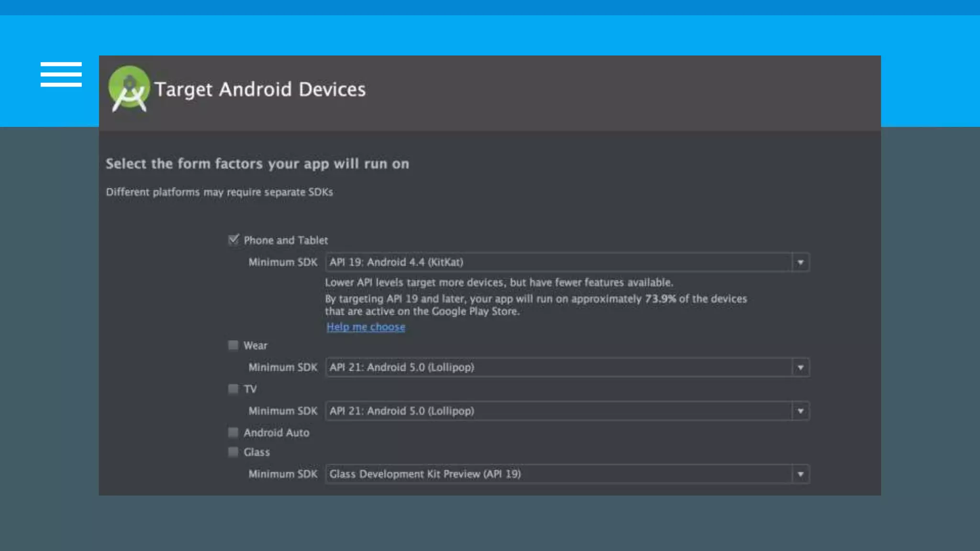Click the 73.9% devices value
The height and width of the screenshot is (551, 980).
(660, 299)
